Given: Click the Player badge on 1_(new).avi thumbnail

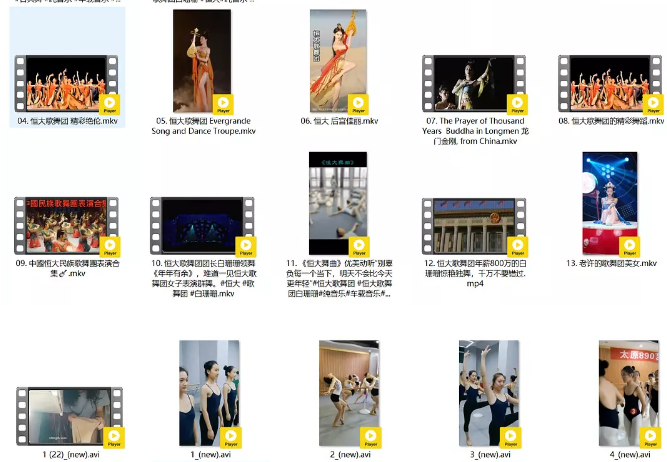Looking at the screenshot, I should 231,438.
